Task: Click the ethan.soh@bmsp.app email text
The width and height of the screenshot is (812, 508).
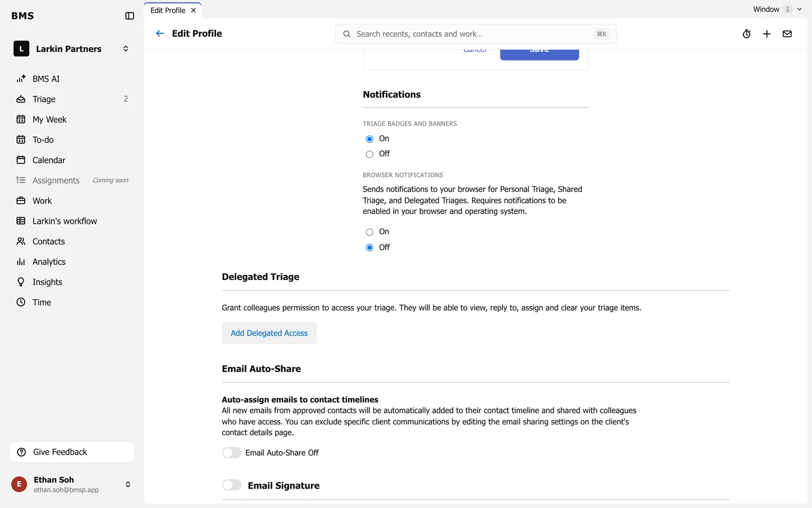Action: pyautogui.click(x=66, y=490)
